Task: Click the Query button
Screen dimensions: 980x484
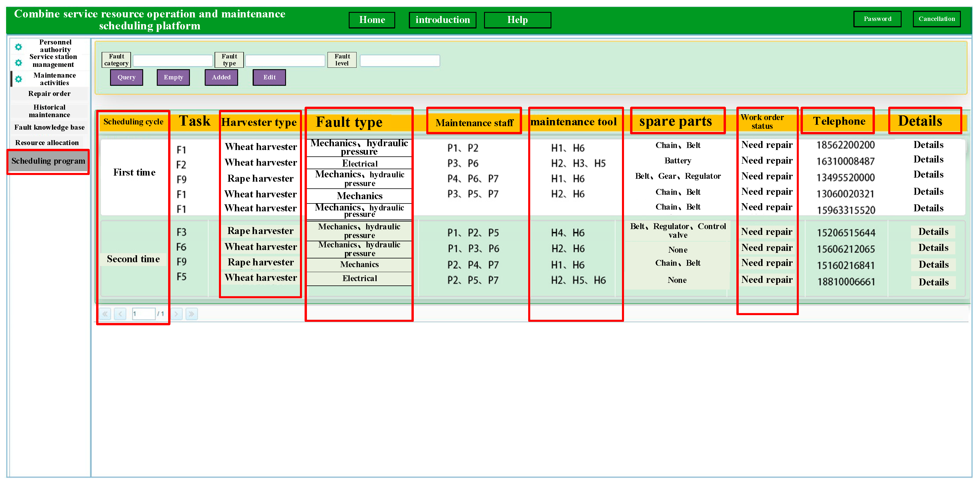Action: click(x=126, y=77)
